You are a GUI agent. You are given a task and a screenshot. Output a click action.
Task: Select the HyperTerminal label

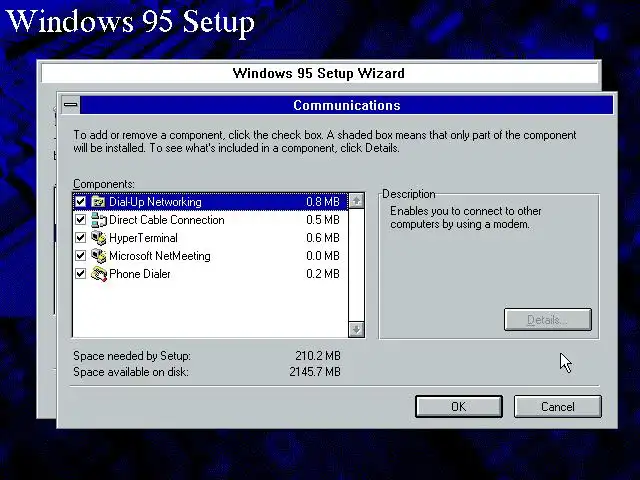[x=143, y=238]
